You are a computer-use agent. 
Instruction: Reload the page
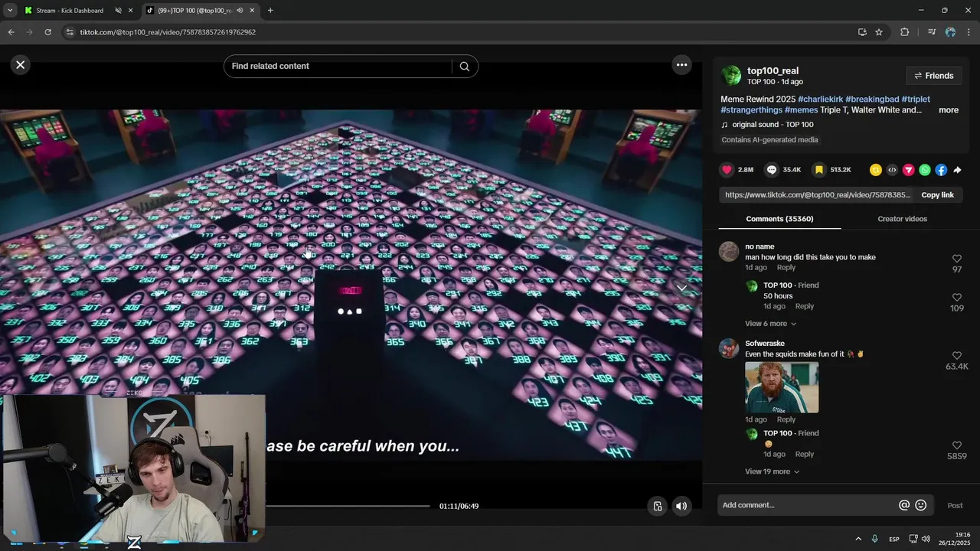point(47,32)
